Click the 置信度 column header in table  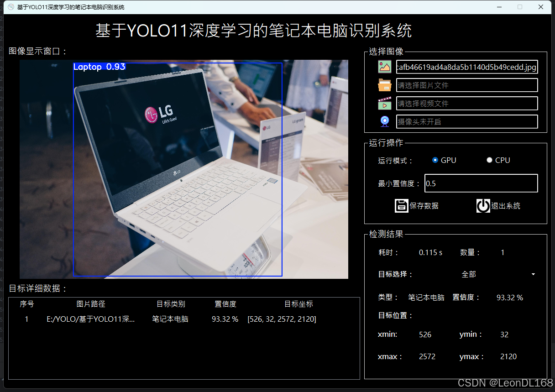pos(225,304)
